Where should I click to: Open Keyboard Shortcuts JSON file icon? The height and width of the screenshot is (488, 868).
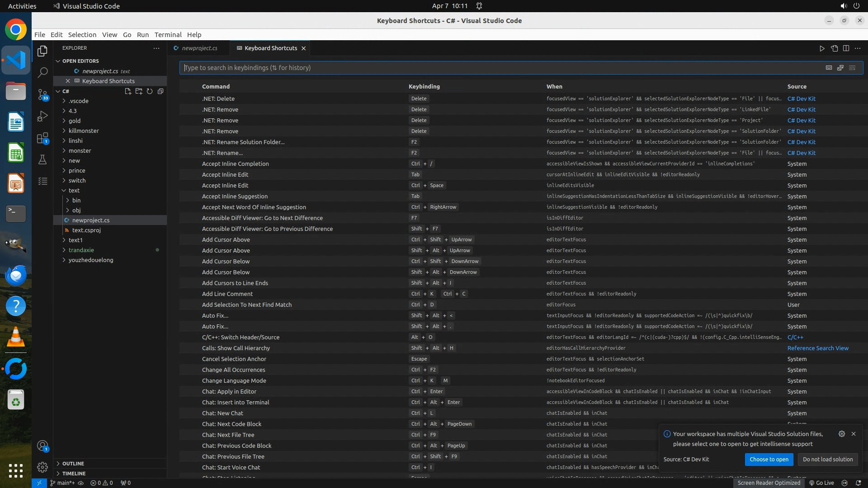click(834, 48)
